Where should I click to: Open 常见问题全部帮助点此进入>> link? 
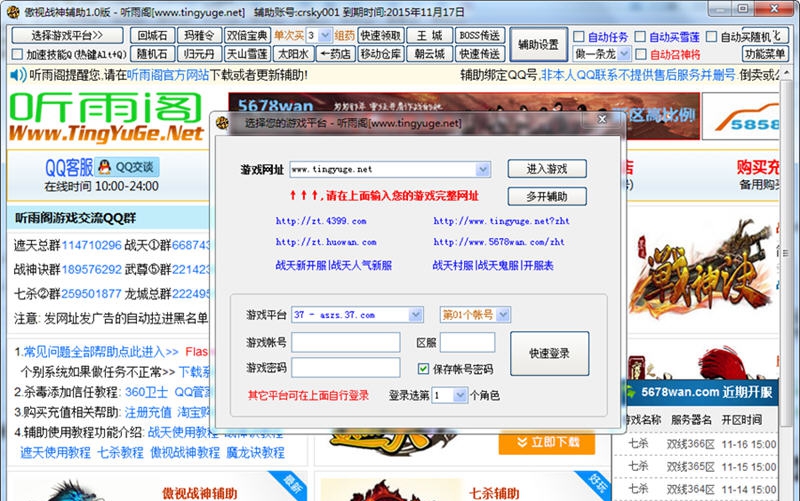(x=101, y=352)
